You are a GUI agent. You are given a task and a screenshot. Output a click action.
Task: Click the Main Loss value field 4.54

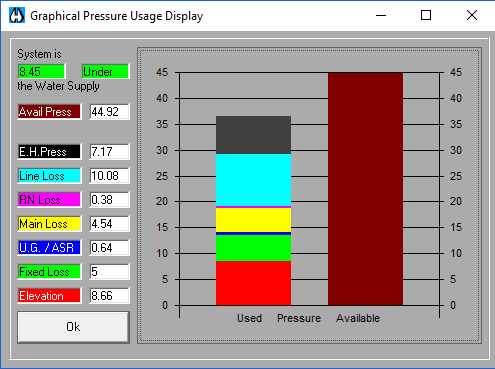tap(109, 224)
